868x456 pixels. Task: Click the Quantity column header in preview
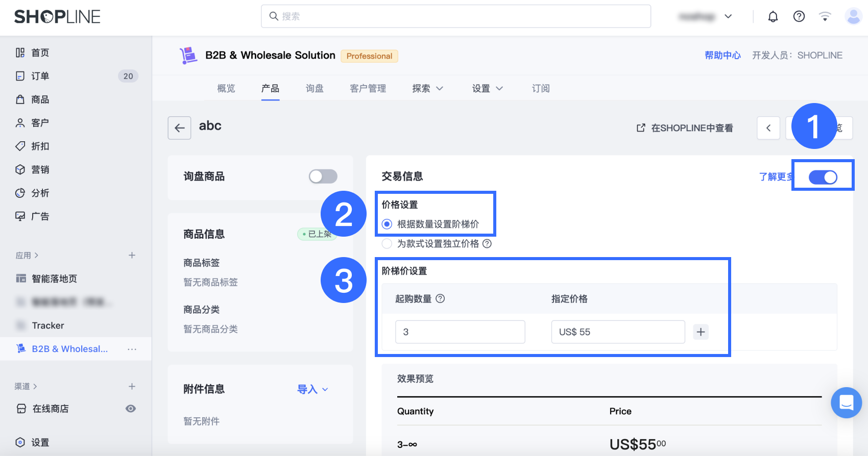pyautogui.click(x=416, y=412)
